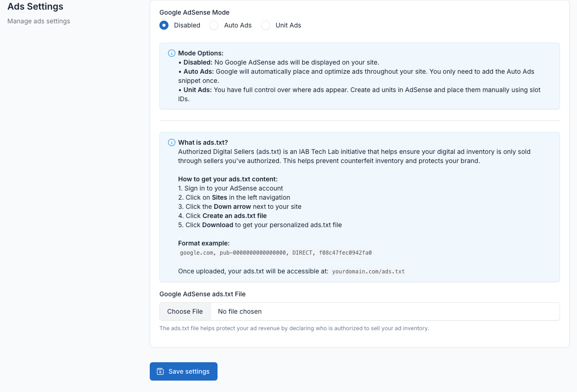Click step 4 'Create an ads.txt file'
Viewport: 577px width, 392px height.
[x=223, y=216]
